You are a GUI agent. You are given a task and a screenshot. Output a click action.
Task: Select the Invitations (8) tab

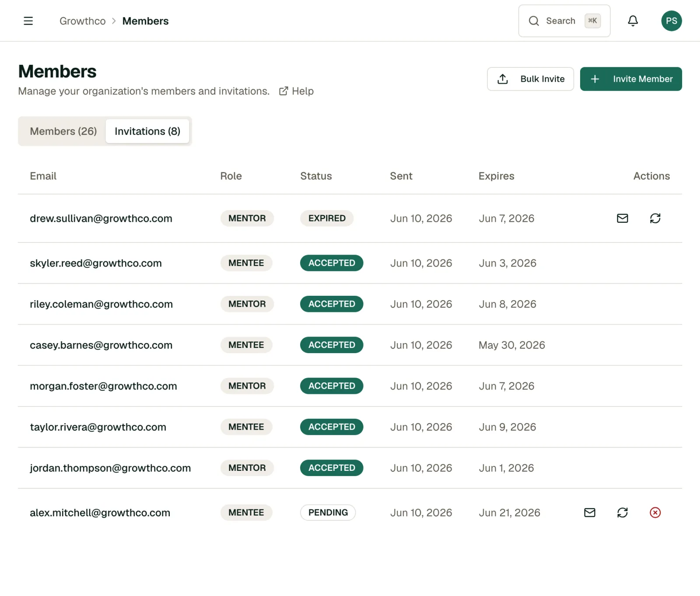(147, 131)
